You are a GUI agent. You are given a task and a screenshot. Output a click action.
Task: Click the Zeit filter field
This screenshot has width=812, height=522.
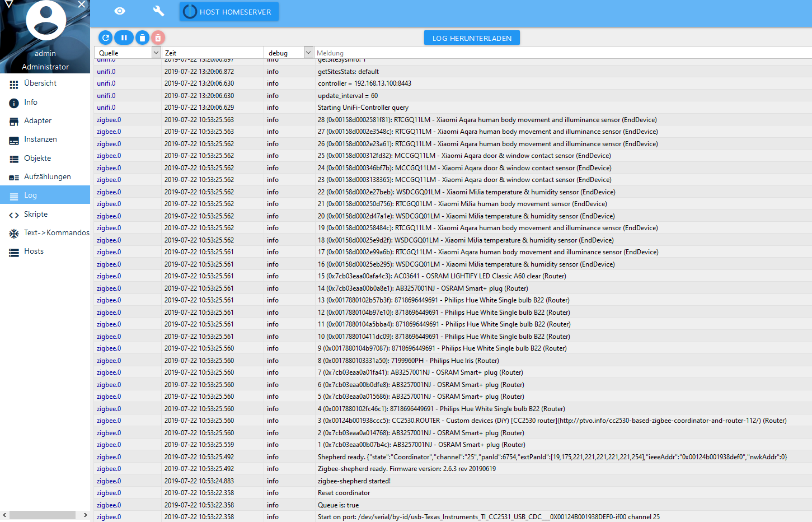point(213,53)
